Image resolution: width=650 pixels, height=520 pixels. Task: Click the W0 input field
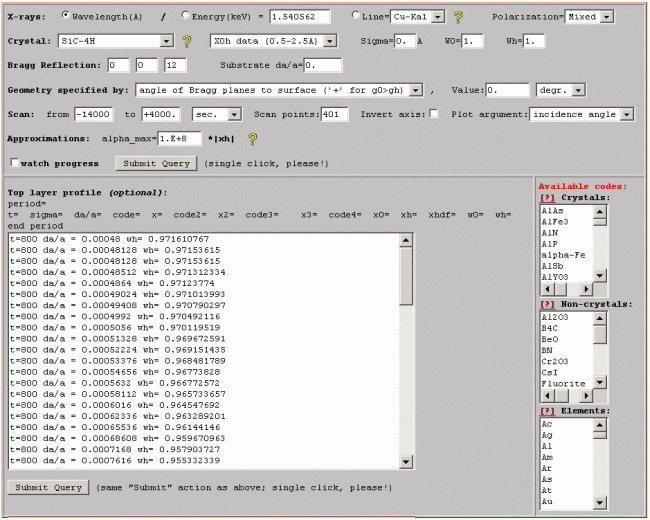coord(472,41)
